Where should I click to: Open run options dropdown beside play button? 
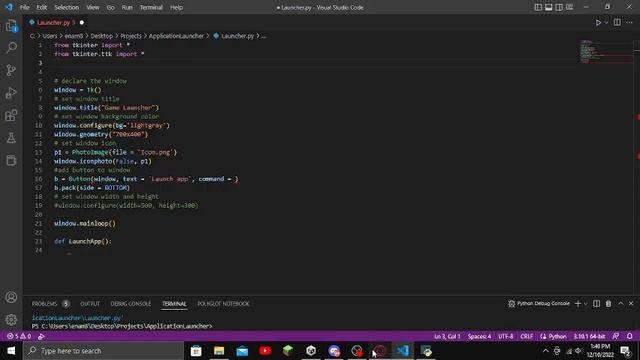click(x=606, y=22)
